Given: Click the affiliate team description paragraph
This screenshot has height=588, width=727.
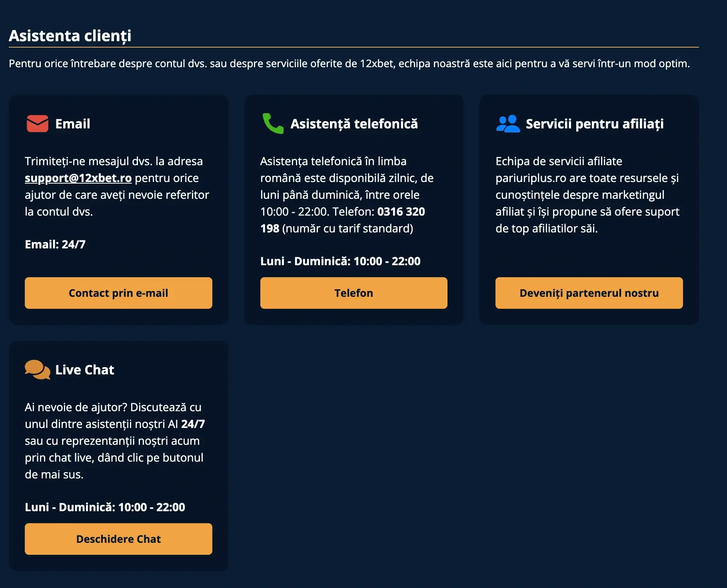Looking at the screenshot, I should tap(587, 195).
